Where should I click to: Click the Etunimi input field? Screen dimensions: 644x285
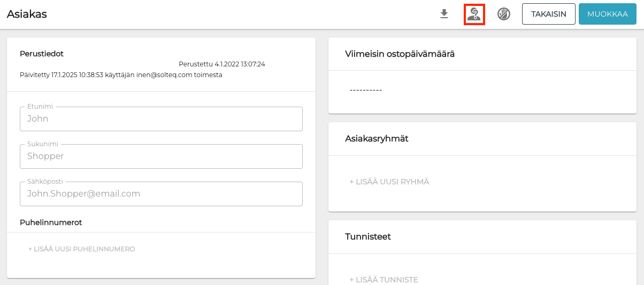click(161, 119)
